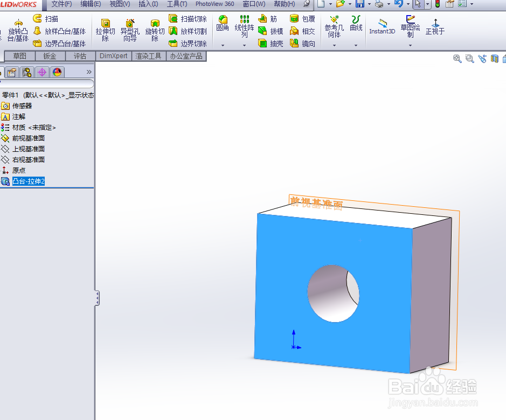Click the 包覆 wrap tool

click(x=302, y=19)
